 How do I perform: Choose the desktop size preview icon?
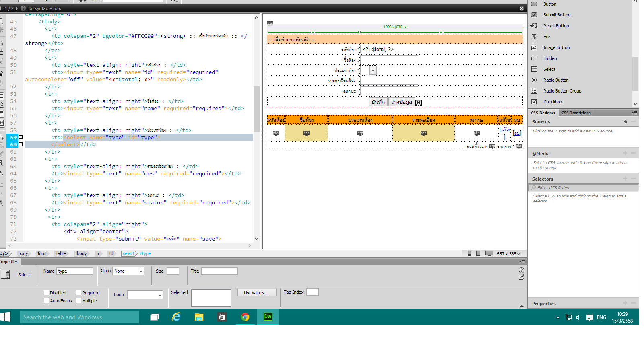[489, 253]
